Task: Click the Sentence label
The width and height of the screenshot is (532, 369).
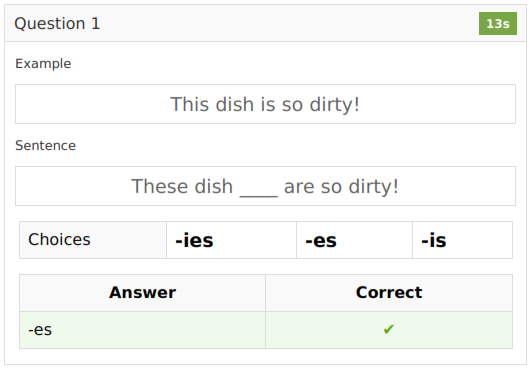Action: 45,145
